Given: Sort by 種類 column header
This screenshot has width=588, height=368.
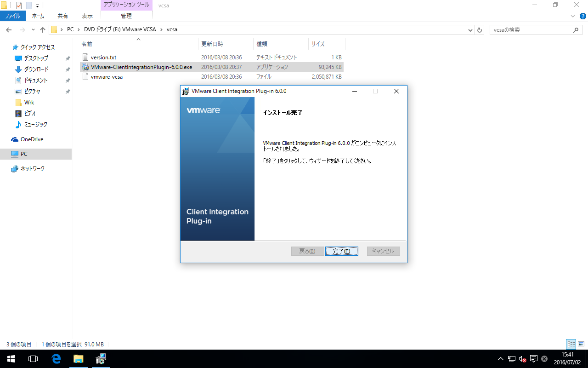Looking at the screenshot, I should coord(281,44).
